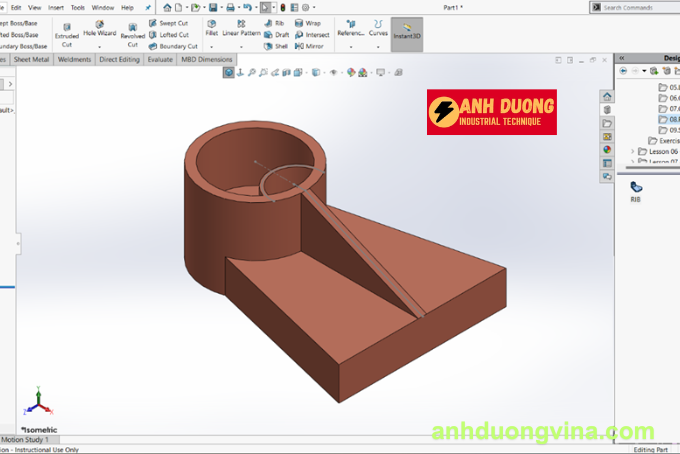Open the Hole Wizard tool

(99, 28)
